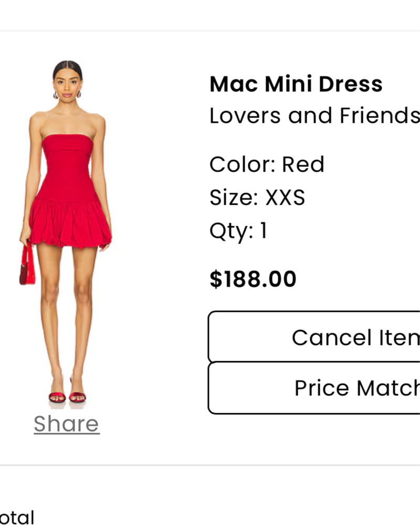Select the Lovers and Friends brand name

(314, 116)
